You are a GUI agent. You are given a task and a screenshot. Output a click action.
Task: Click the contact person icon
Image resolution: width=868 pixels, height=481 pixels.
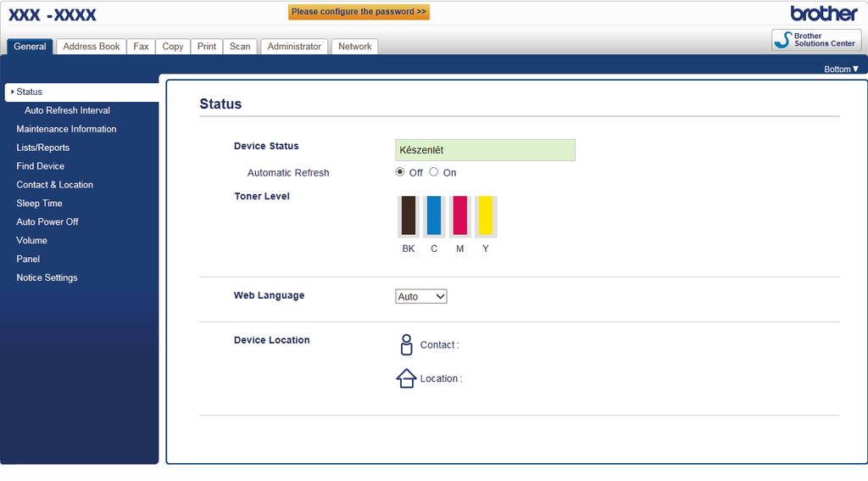click(x=406, y=344)
